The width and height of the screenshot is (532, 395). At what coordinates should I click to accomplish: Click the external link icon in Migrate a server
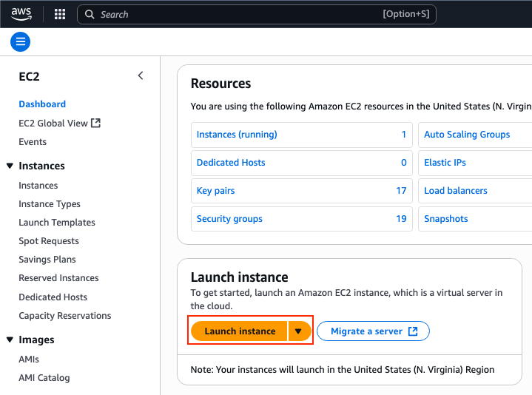(x=413, y=331)
